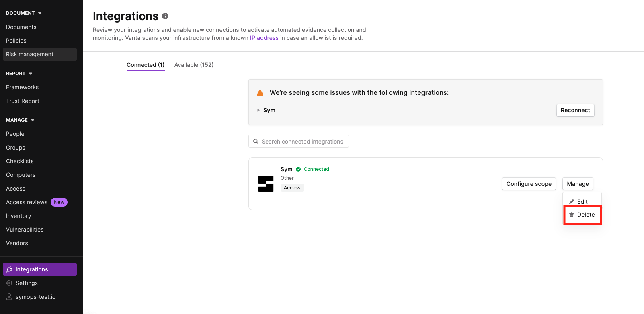Image resolution: width=644 pixels, height=314 pixels.
Task: Collapse the REPORT section
Action: [x=19, y=74]
